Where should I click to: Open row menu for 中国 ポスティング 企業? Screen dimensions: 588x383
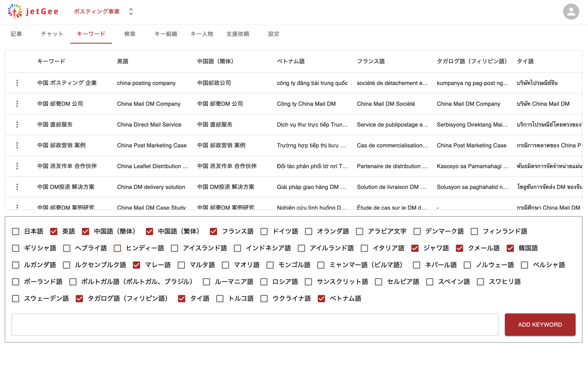pyautogui.click(x=17, y=83)
